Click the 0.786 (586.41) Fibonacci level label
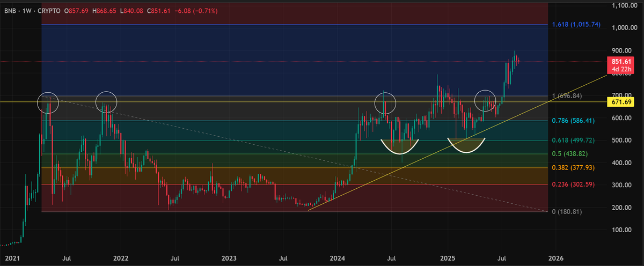The height and width of the screenshot is (266, 644). 573,121
